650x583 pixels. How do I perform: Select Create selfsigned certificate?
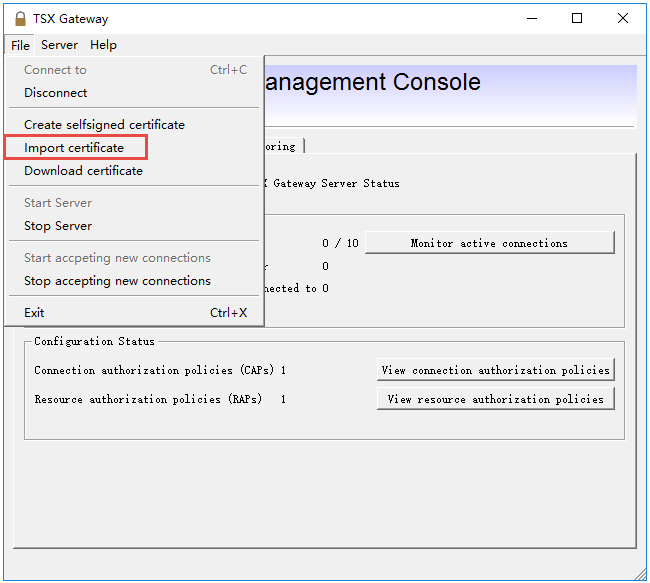pyautogui.click(x=134, y=124)
